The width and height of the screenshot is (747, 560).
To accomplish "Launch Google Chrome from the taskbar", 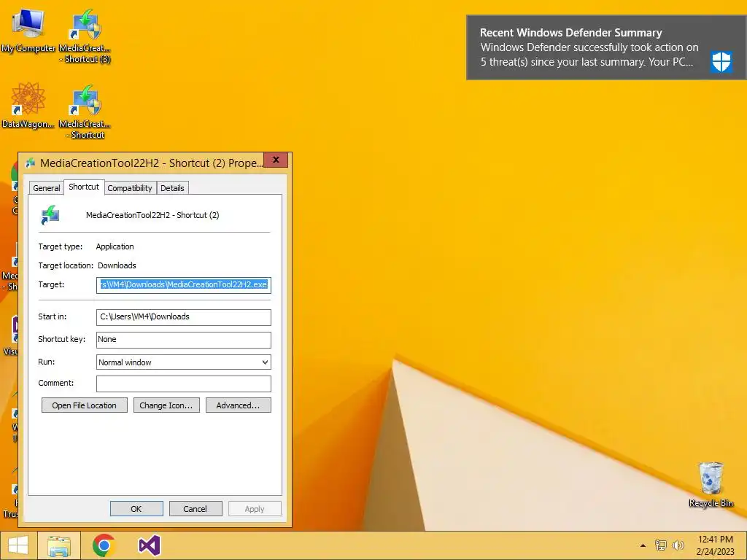I will click(104, 545).
